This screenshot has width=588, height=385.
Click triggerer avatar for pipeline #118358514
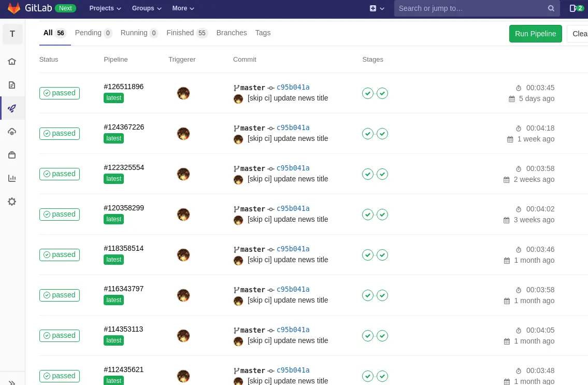pos(183,255)
